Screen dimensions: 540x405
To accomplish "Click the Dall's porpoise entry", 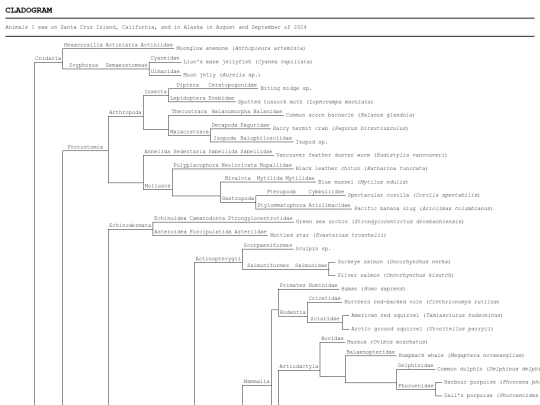I will 492,395.
